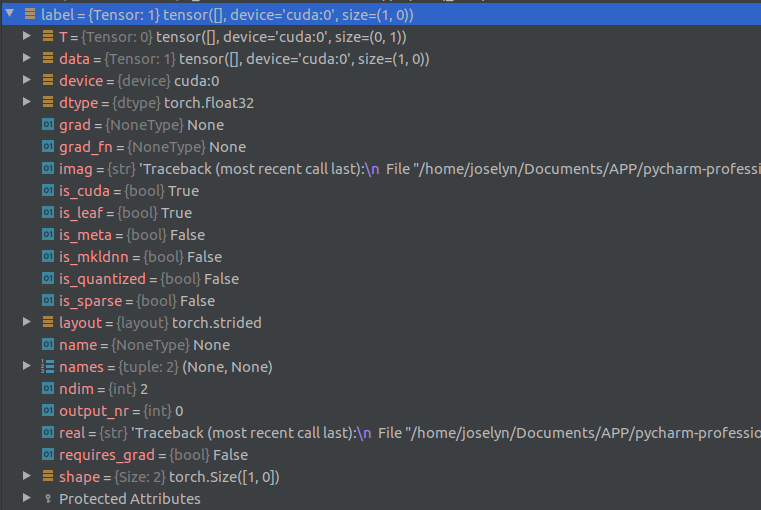This screenshot has height=510, width=761.
Task: Select the output_nr = 0 row
Action: tap(121, 411)
